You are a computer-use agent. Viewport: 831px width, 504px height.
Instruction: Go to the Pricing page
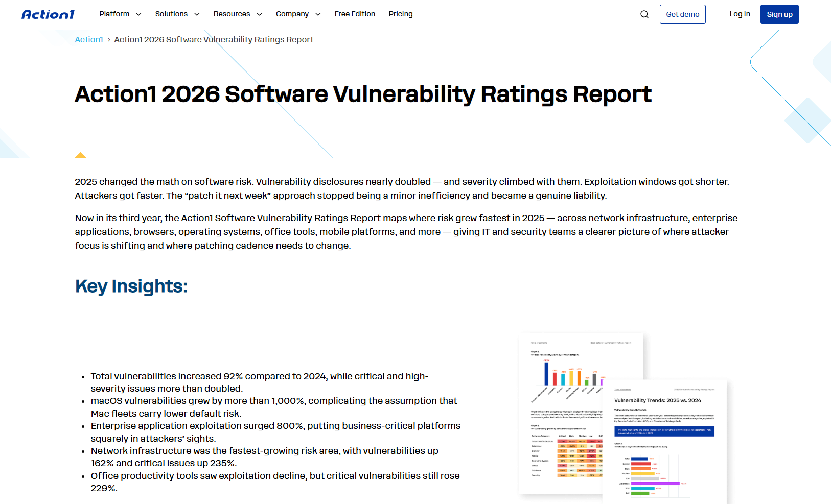click(401, 14)
